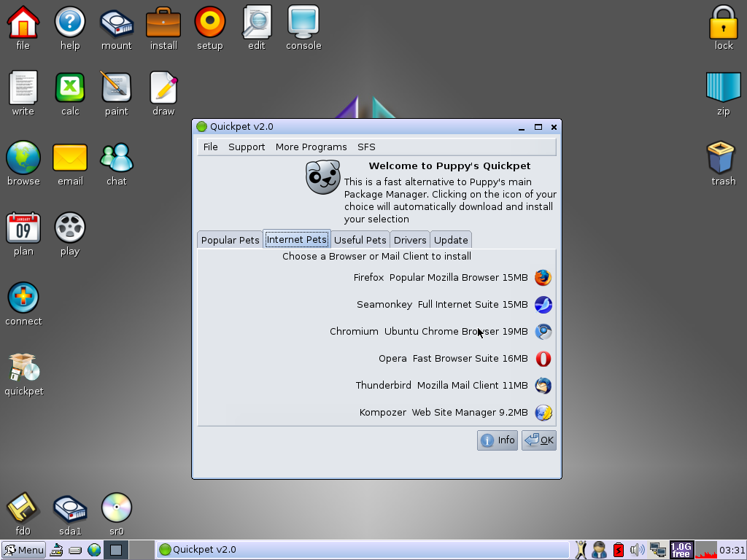Open the sr0 optical disc icon
The image size is (747, 560).
(x=116, y=513)
